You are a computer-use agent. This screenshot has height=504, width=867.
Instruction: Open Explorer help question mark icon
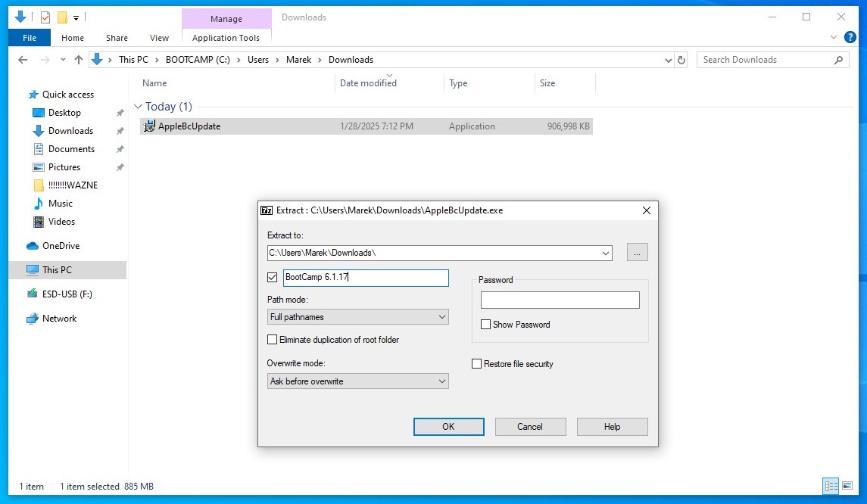point(850,38)
